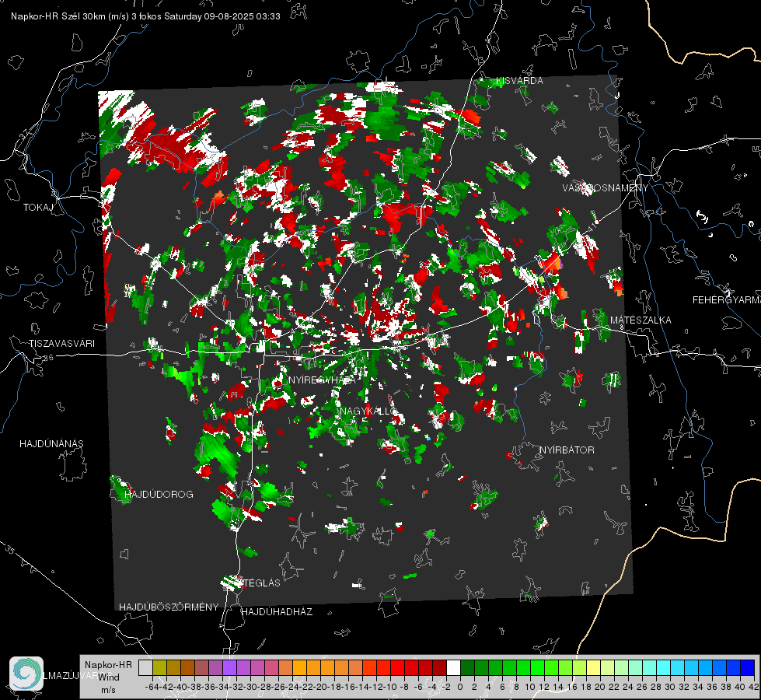Viewport: 761px width, 700px height.
Task: Click the HAJDÚHADHÁZ town label
Action: click(x=277, y=612)
